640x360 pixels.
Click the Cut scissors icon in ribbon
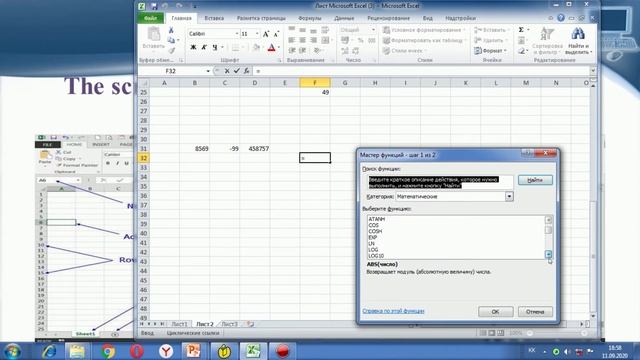pyautogui.click(x=171, y=30)
